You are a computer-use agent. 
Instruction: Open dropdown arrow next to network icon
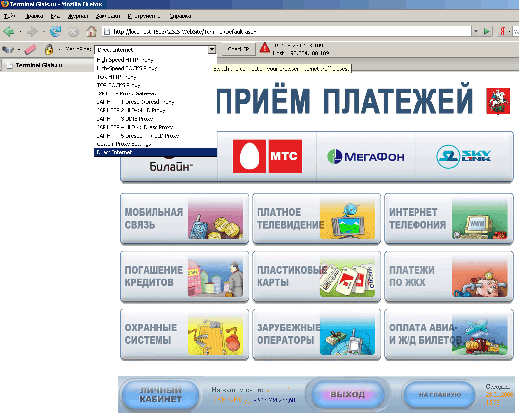tap(19, 49)
